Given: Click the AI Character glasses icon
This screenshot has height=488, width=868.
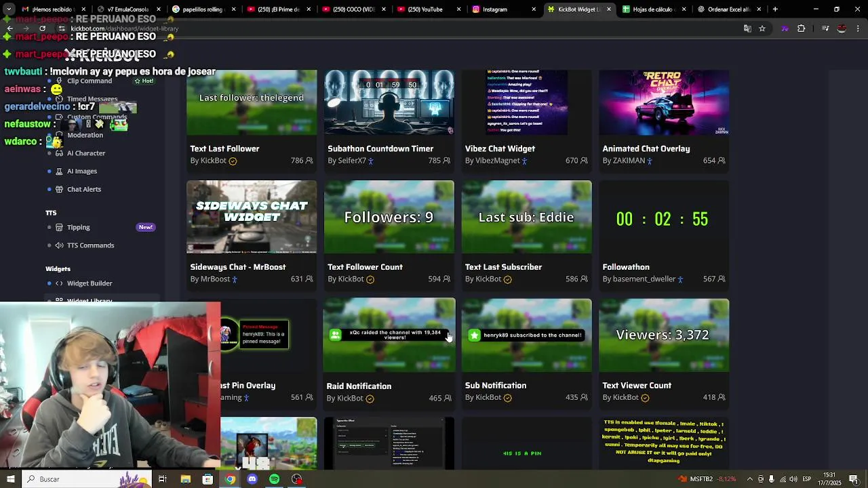Looking at the screenshot, I should (x=59, y=153).
